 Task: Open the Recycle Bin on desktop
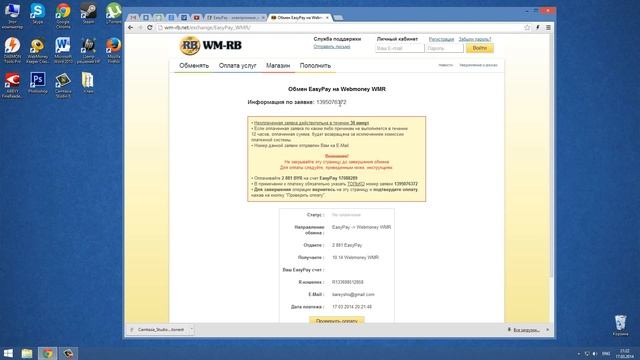tap(620, 325)
